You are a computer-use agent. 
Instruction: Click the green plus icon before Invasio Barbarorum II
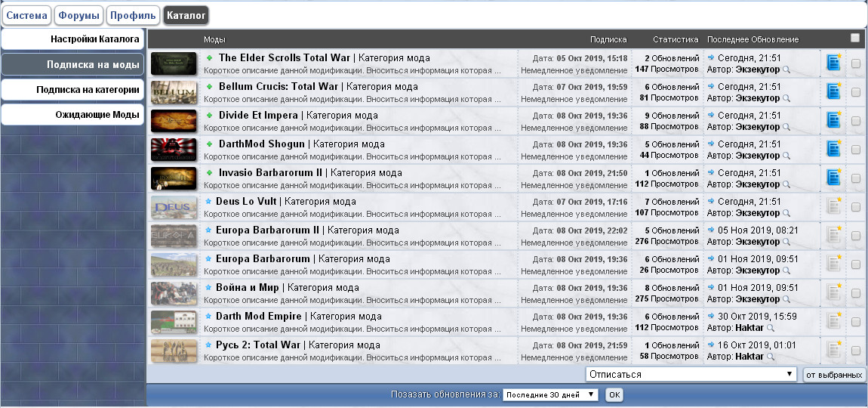click(209, 173)
